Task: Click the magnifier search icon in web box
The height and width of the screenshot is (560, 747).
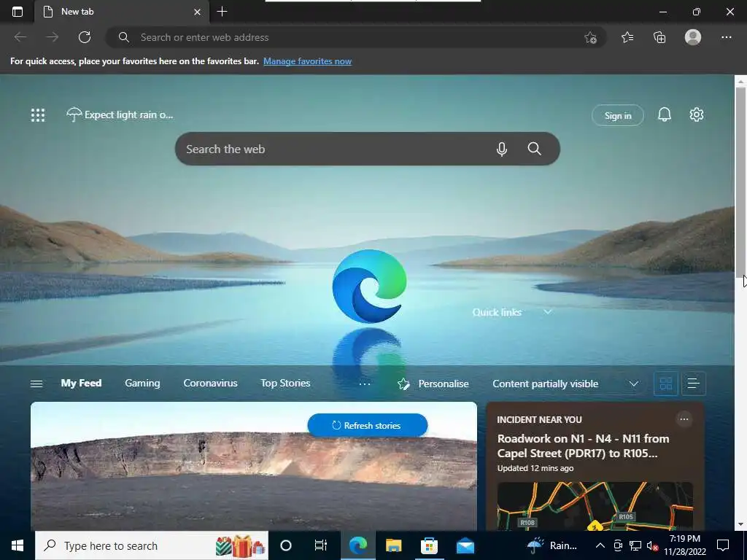Action: pos(534,149)
